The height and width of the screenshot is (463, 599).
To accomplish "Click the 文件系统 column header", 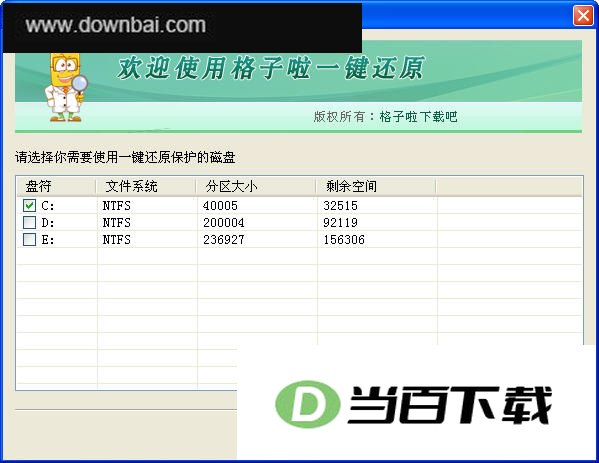I will [x=146, y=186].
